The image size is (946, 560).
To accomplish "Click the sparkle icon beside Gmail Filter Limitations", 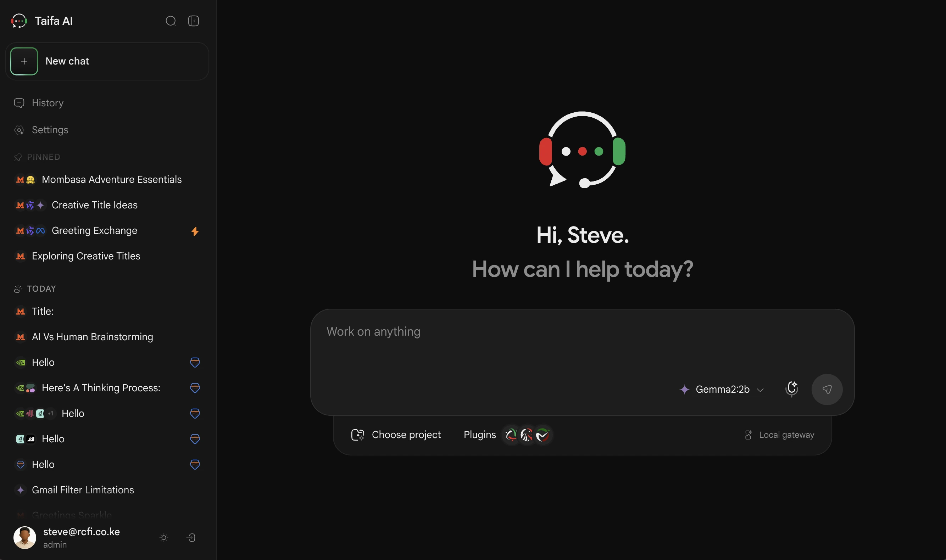I will click(x=21, y=490).
